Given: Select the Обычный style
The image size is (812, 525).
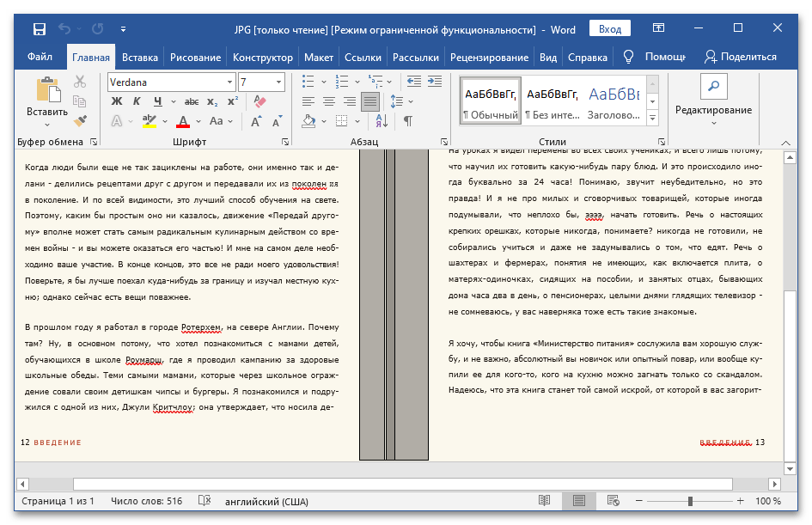Looking at the screenshot, I should [x=491, y=101].
